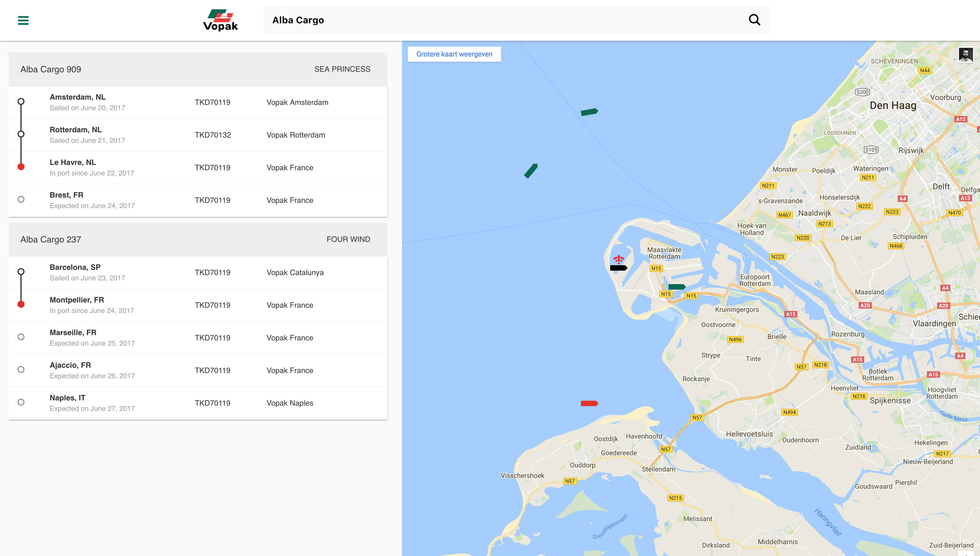Click Vopak Naples terminal name

pos(290,403)
